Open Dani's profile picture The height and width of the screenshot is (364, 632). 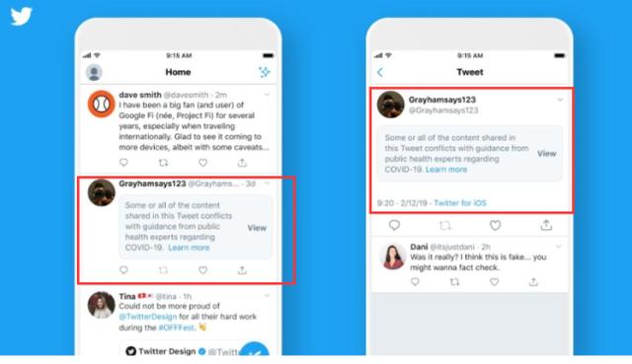(393, 256)
